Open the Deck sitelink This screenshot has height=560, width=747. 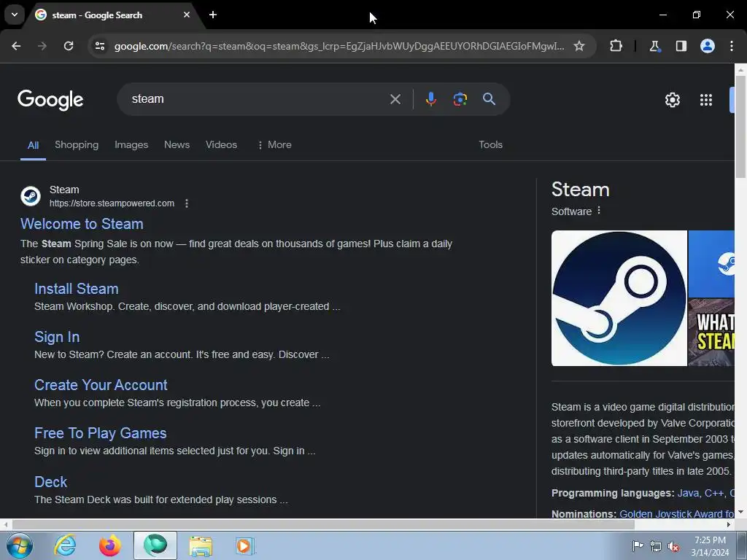click(50, 481)
